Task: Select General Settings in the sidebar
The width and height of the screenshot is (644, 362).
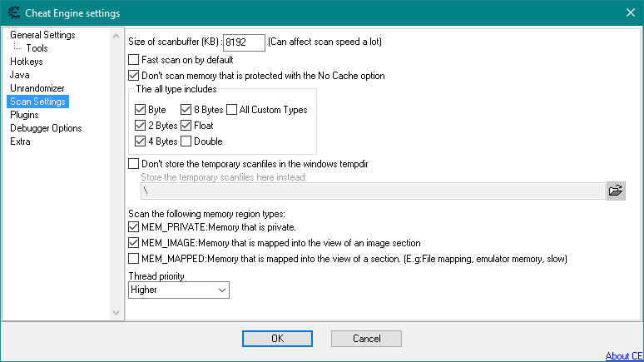Action: point(42,35)
